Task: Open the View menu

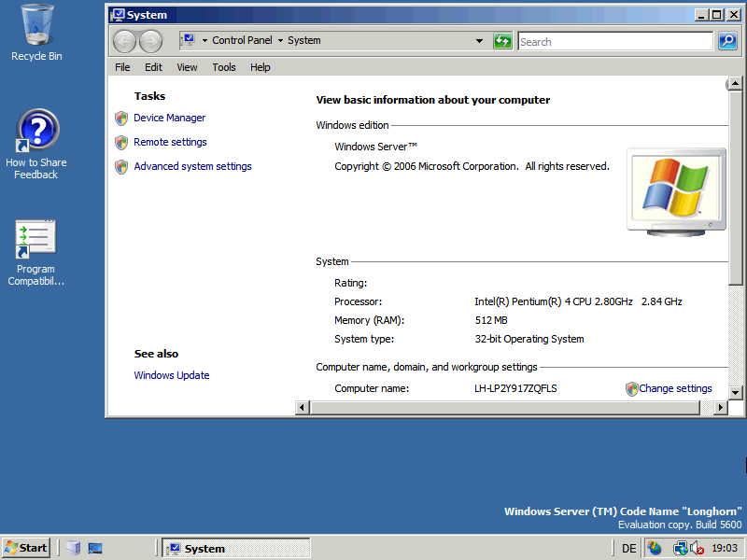Action: pyautogui.click(x=187, y=67)
